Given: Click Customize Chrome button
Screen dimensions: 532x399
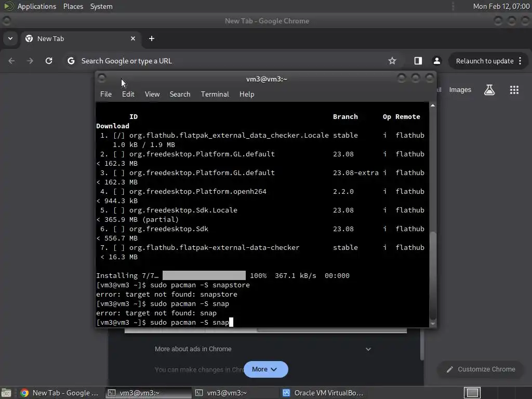Looking at the screenshot, I should (481, 369).
